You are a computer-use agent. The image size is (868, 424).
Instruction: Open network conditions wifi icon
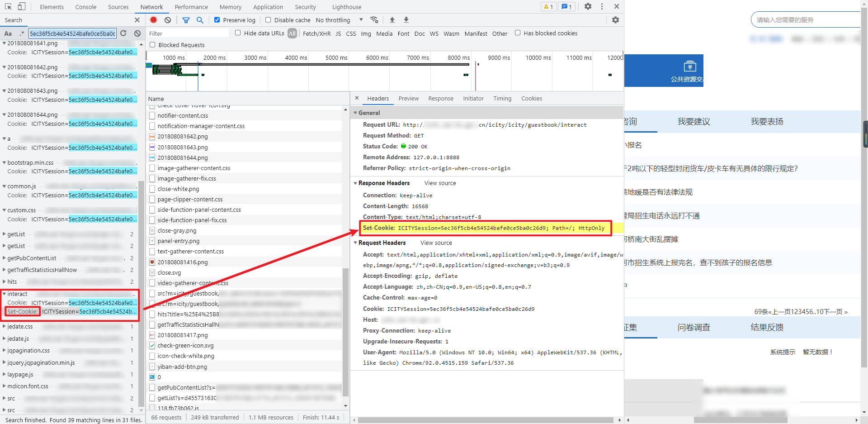[374, 20]
